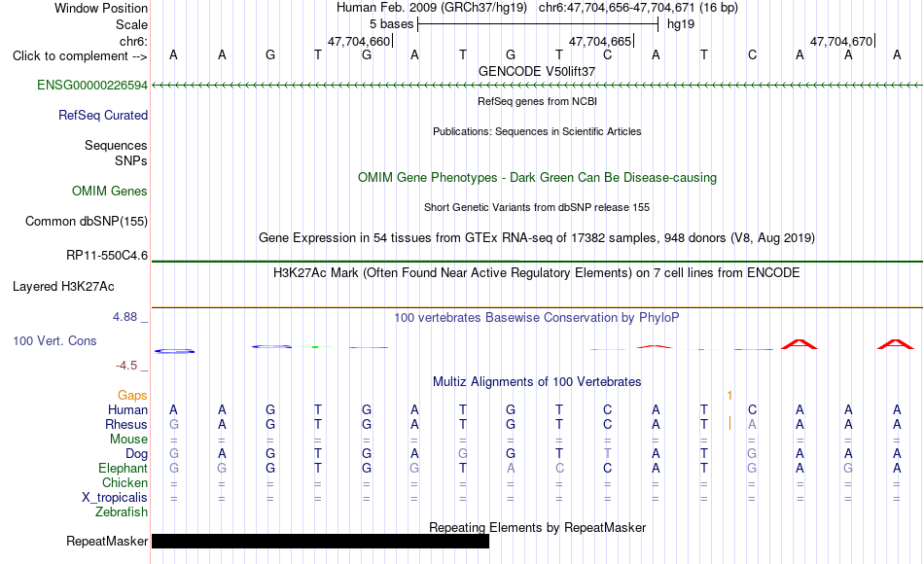Click the orange insertion bar in Rhesus row
Viewport: 924px width, 564px height.
[x=730, y=423]
